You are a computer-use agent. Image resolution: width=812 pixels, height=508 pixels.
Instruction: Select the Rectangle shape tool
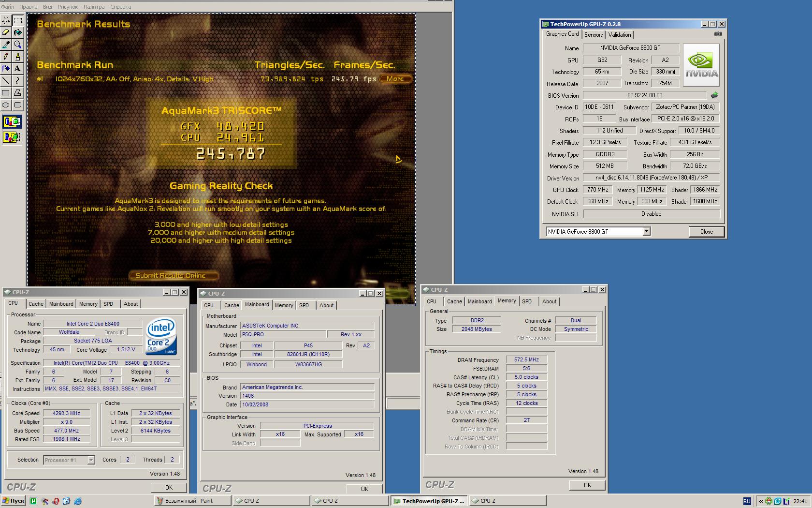click(x=6, y=92)
